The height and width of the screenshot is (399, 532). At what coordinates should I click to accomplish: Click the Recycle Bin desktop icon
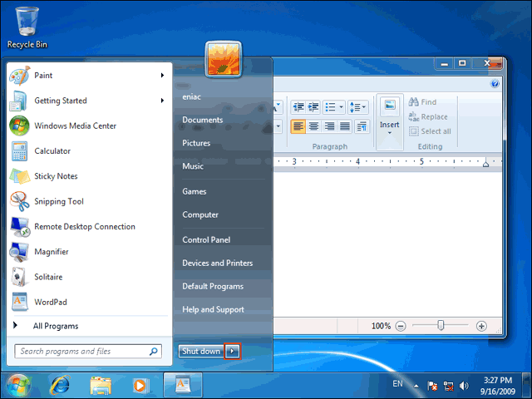[x=27, y=27]
